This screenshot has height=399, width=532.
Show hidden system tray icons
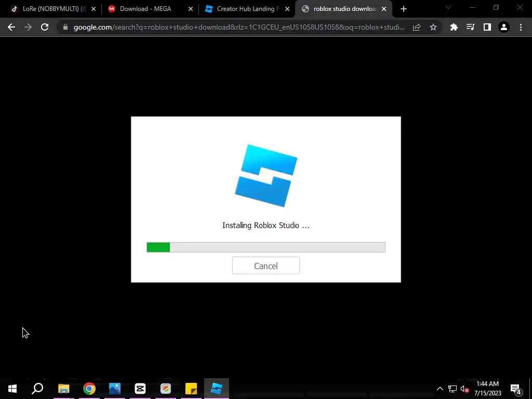pyautogui.click(x=440, y=389)
